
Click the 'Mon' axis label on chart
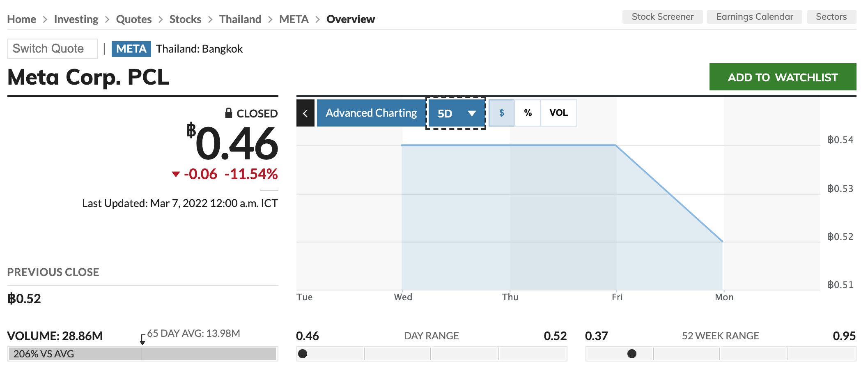(724, 297)
